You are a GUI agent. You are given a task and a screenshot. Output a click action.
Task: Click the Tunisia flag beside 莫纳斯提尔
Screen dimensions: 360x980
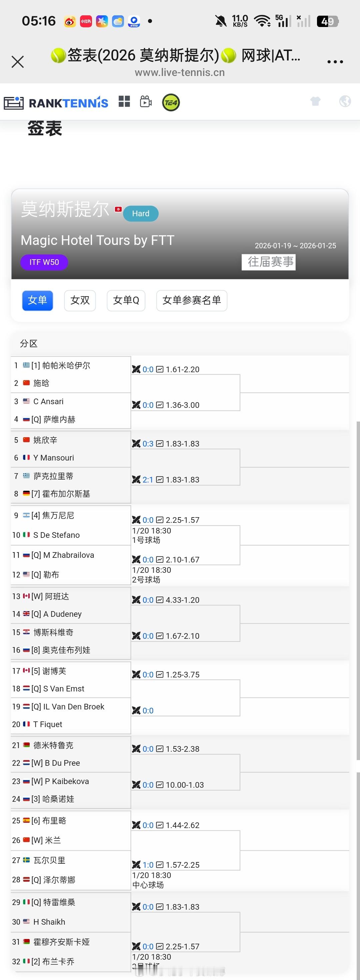click(x=118, y=209)
